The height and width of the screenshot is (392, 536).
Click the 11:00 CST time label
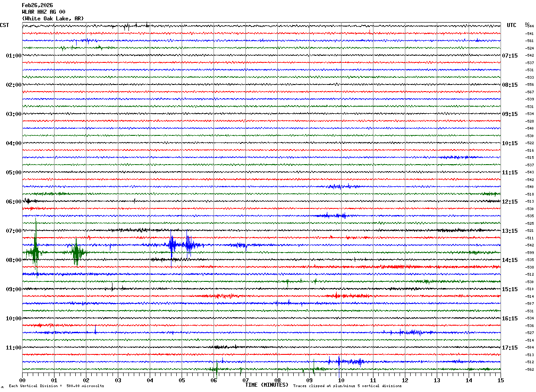[13, 348]
